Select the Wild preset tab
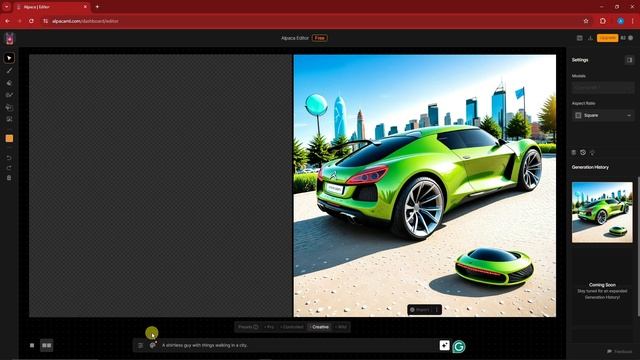This screenshot has width=640, height=360. tap(342, 327)
